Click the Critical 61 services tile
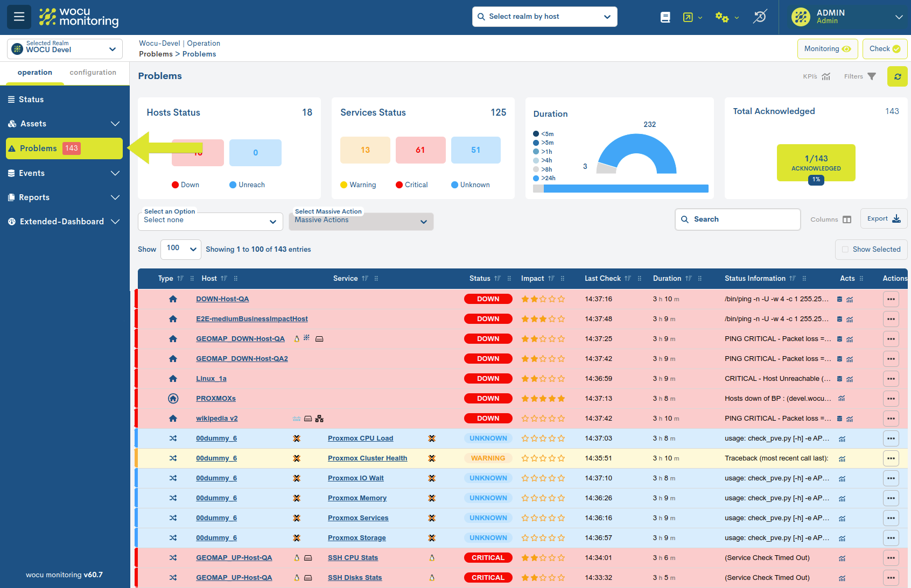 (x=421, y=150)
